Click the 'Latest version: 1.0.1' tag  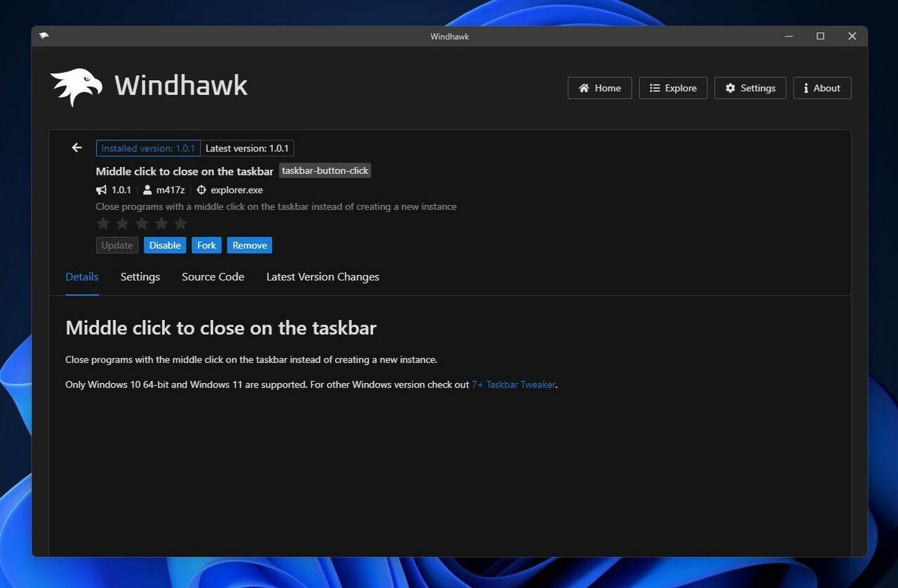[x=247, y=148]
